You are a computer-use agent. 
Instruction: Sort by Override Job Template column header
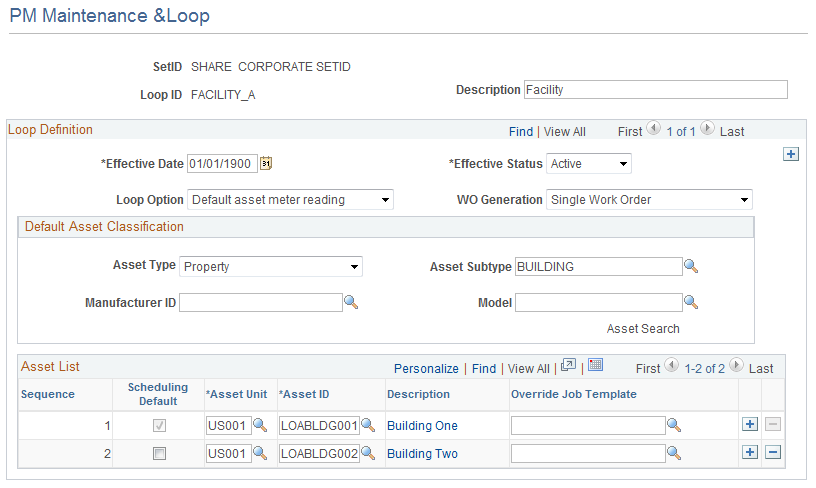pyautogui.click(x=574, y=394)
